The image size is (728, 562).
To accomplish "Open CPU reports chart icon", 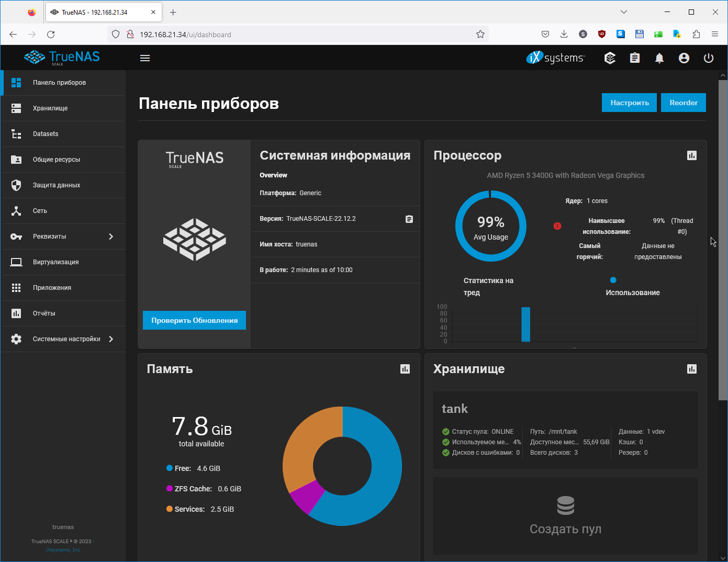I will (x=692, y=155).
